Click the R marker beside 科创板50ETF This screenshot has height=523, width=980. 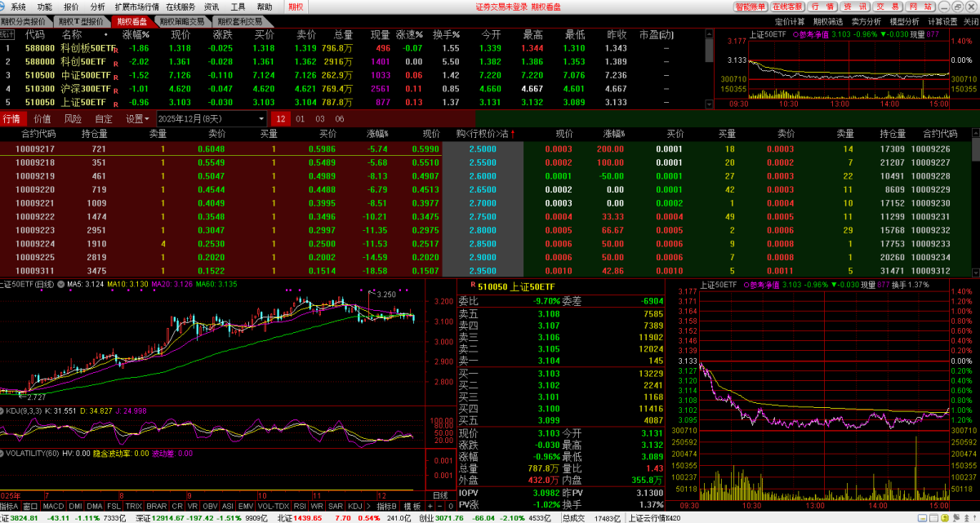point(115,49)
